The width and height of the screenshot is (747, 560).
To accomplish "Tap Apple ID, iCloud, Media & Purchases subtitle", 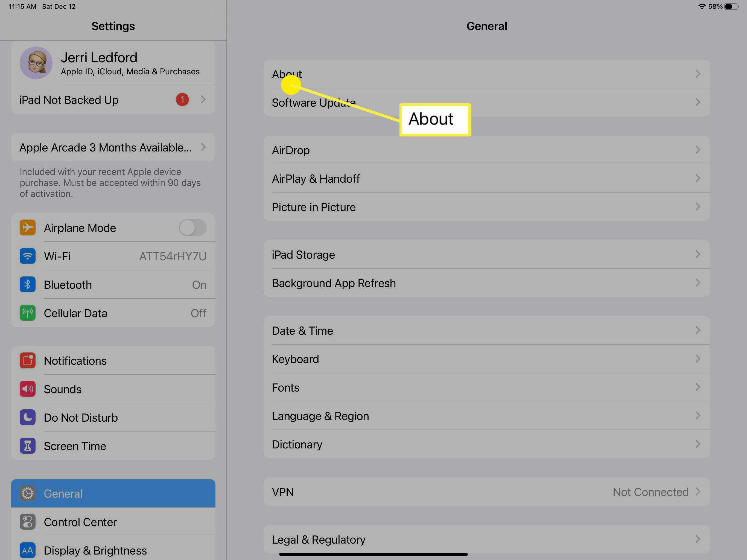I will [130, 72].
